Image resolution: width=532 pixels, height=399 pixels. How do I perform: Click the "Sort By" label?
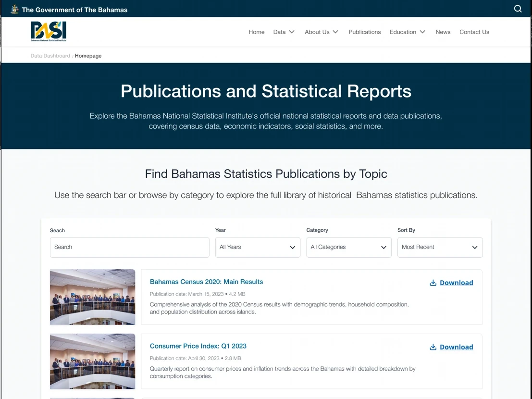[406, 230]
